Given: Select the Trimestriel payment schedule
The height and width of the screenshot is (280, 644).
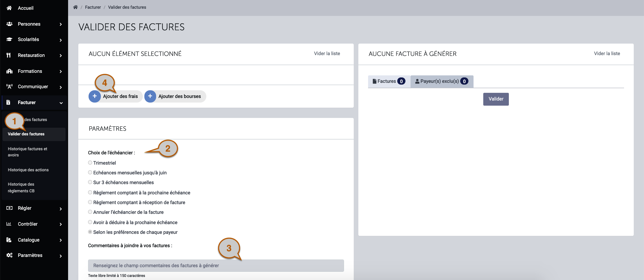Looking at the screenshot, I should 90,163.
